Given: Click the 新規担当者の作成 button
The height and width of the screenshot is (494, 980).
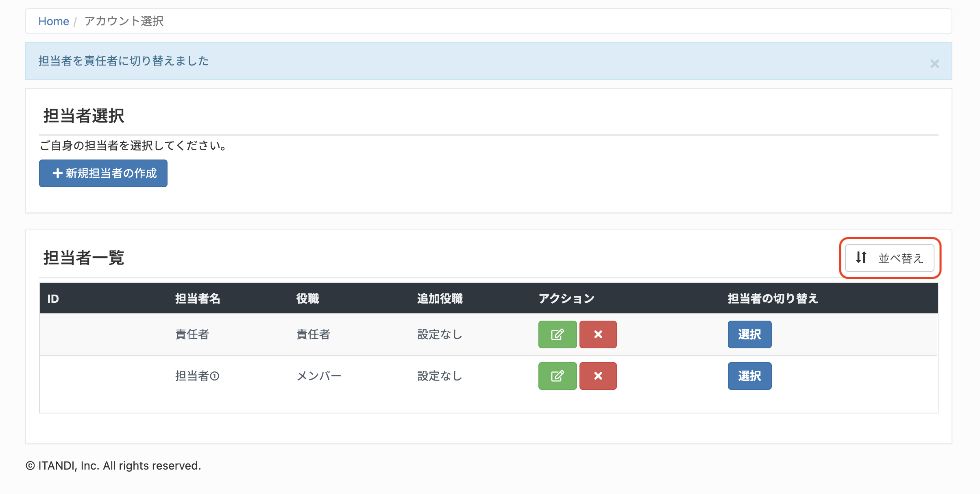Looking at the screenshot, I should coord(103,173).
